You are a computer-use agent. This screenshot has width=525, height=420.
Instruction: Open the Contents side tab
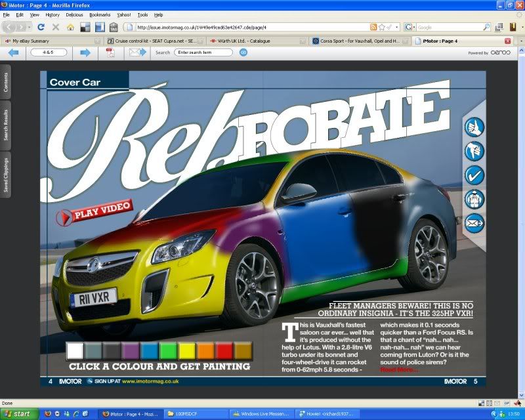[6, 81]
